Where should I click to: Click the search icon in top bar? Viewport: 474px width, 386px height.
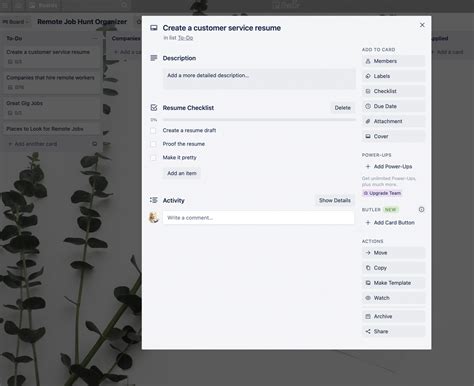click(x=124, y=5)
